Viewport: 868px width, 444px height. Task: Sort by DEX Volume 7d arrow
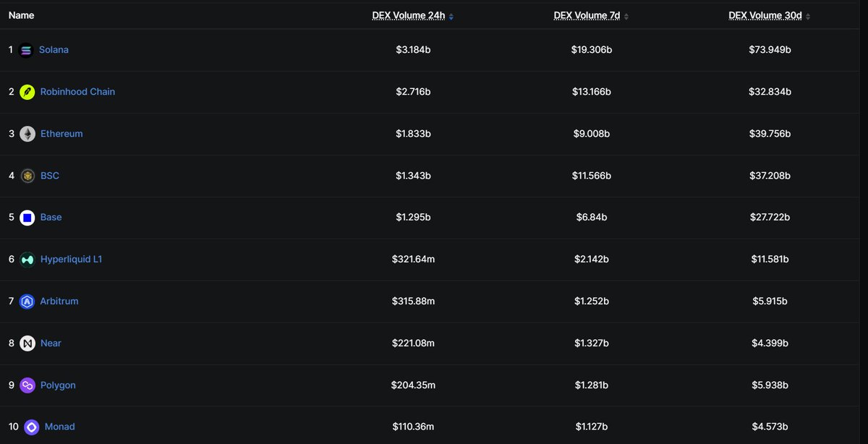[x=626, y=16]
